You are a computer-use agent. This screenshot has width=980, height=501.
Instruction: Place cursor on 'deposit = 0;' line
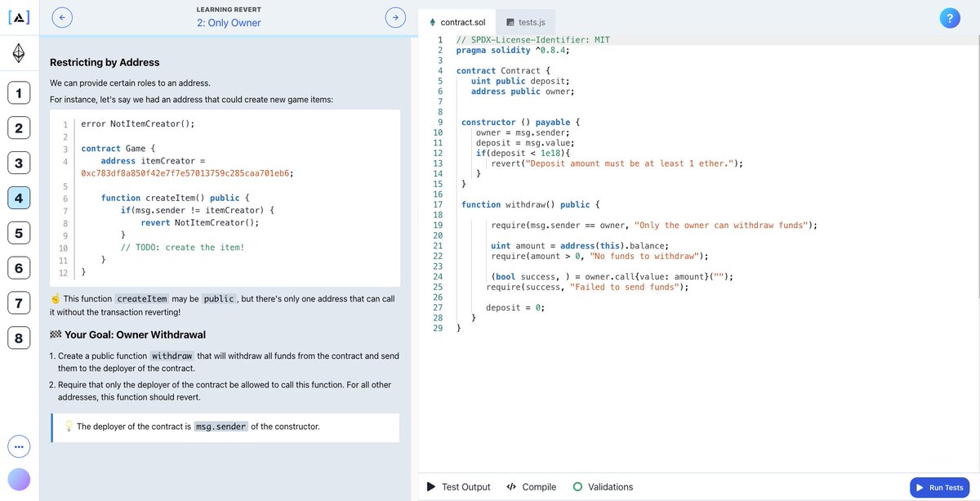515,307
